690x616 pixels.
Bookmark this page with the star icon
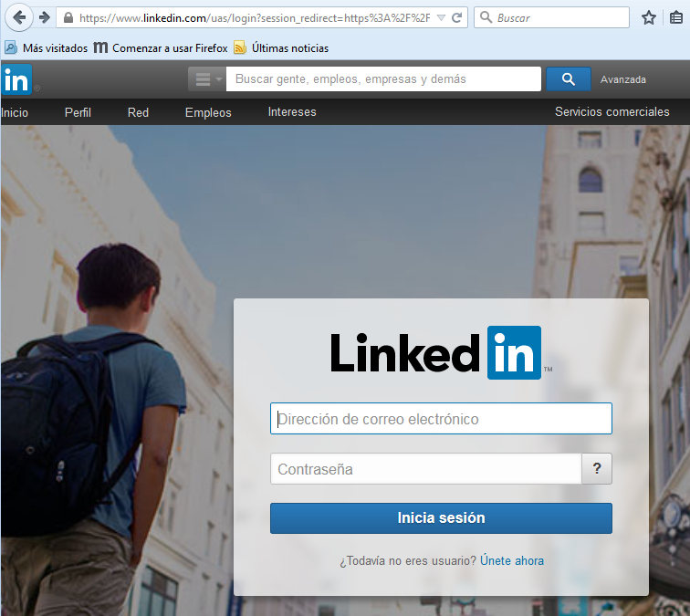pos(649,17)
